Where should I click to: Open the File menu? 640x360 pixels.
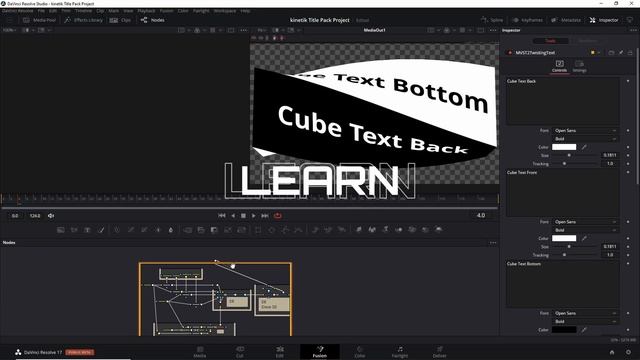pyautogui.click(x=41, y=11)
